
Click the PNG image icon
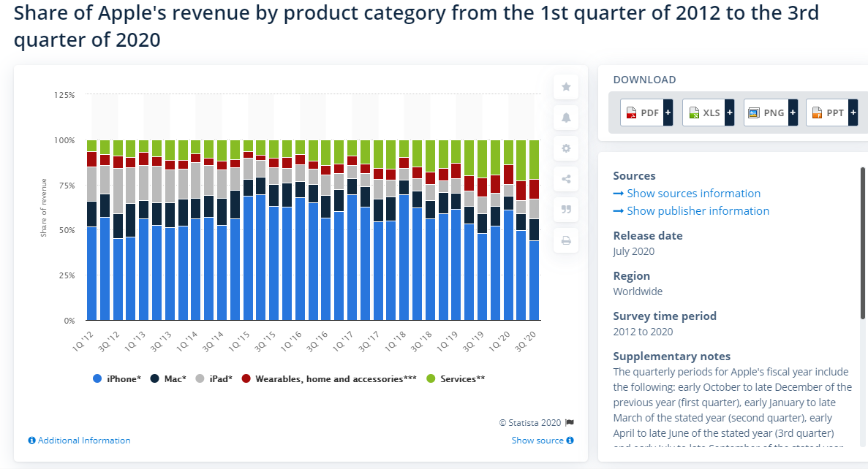click(753, 113)
